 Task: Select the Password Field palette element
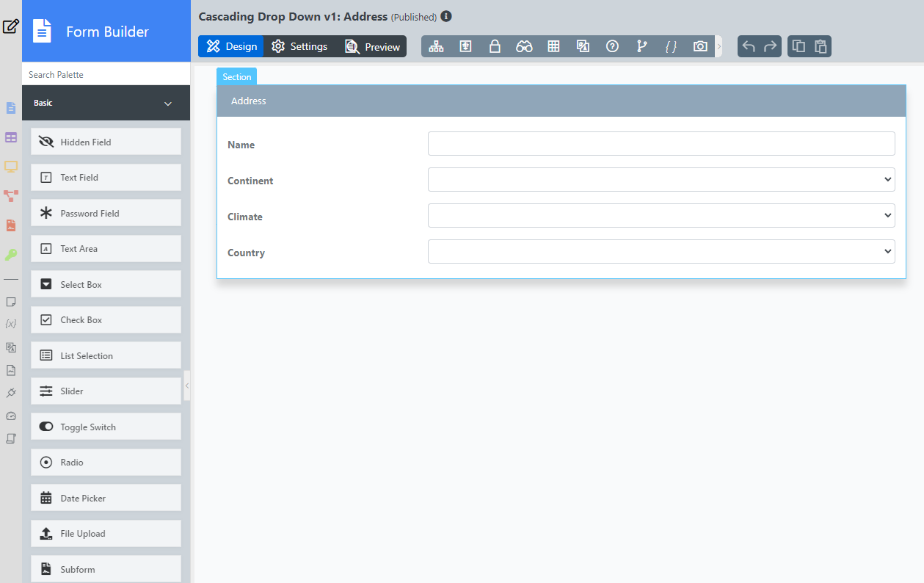click(106, 213)
